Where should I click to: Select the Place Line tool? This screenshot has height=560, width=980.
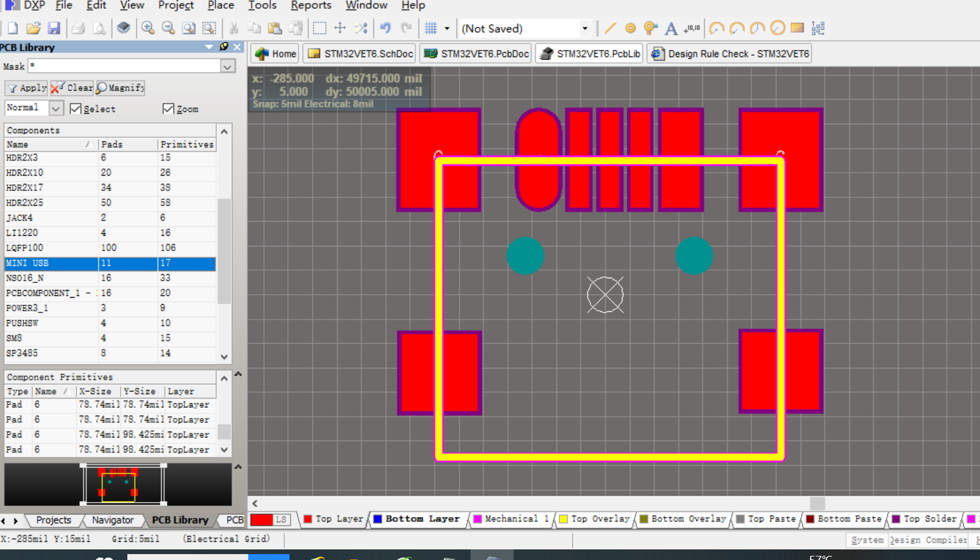coord(610,28)
